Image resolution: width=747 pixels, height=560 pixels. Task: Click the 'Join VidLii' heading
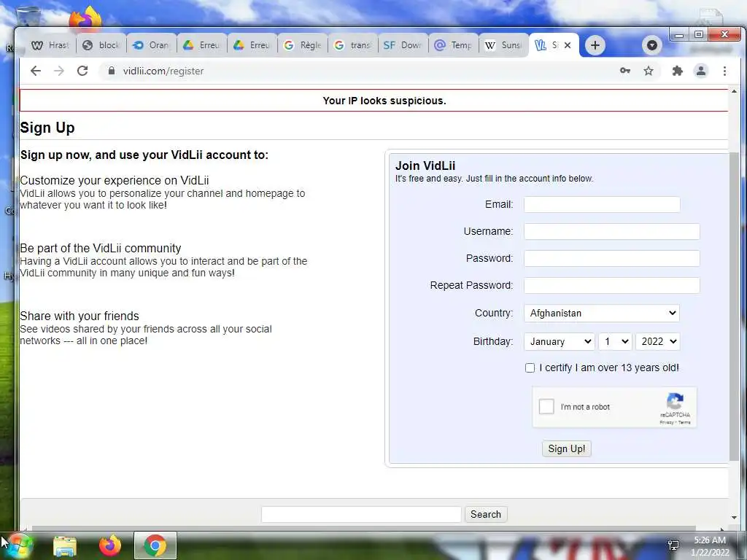pos(425,166)
